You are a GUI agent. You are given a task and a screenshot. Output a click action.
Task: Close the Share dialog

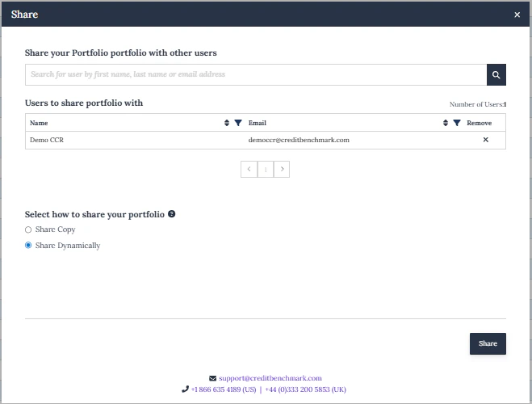click(x=517, y=15)
